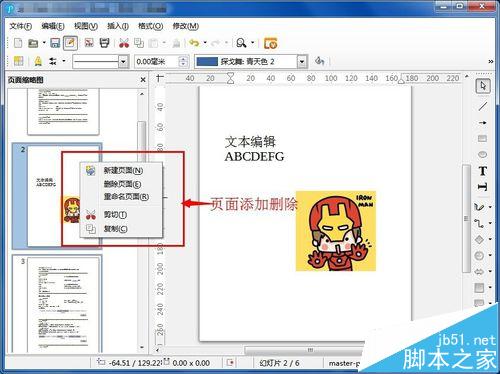Select the Arrow line tool
This screenshot has width=500, height=374.
(483, 123)
